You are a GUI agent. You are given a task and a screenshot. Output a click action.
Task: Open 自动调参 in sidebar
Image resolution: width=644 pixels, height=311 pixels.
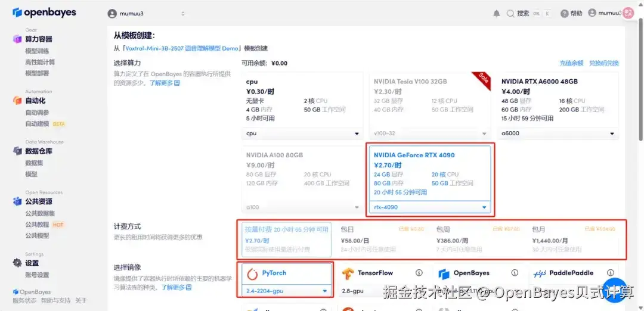coord(37,113)
